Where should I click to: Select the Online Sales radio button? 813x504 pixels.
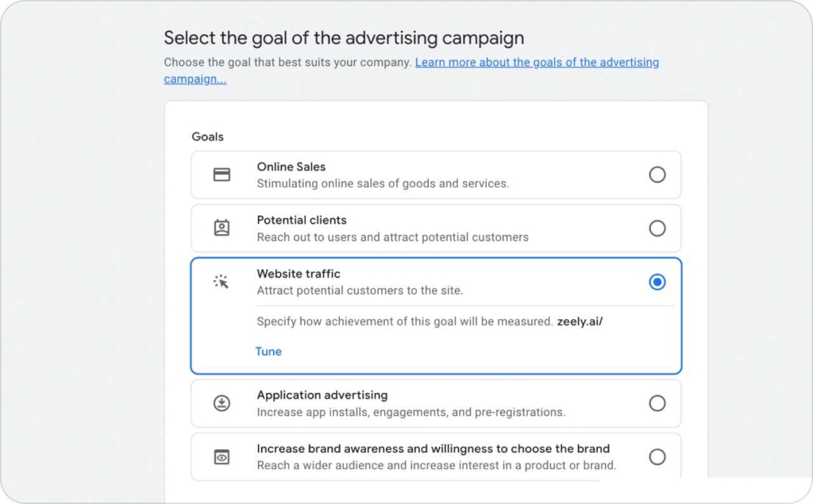point(657,175)
